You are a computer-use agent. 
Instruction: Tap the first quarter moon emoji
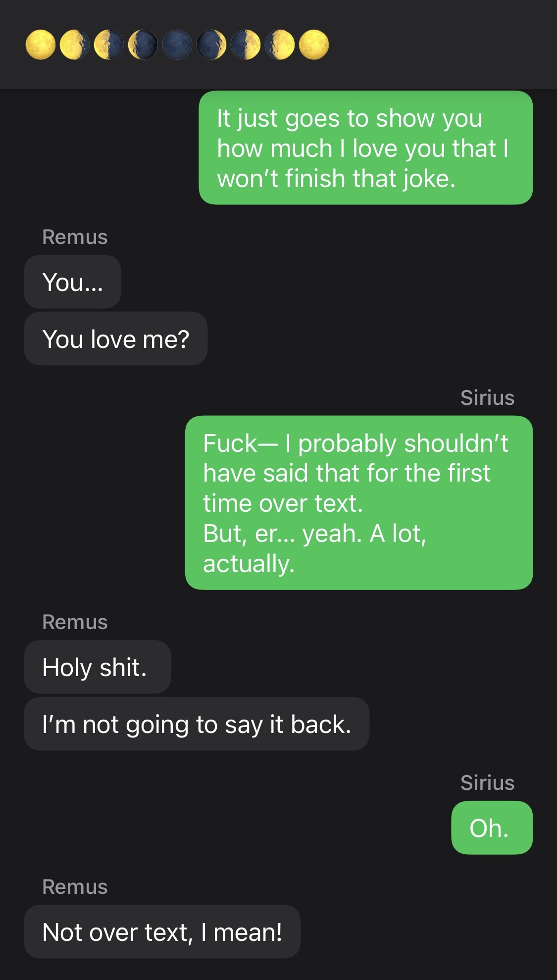(246, 45)
